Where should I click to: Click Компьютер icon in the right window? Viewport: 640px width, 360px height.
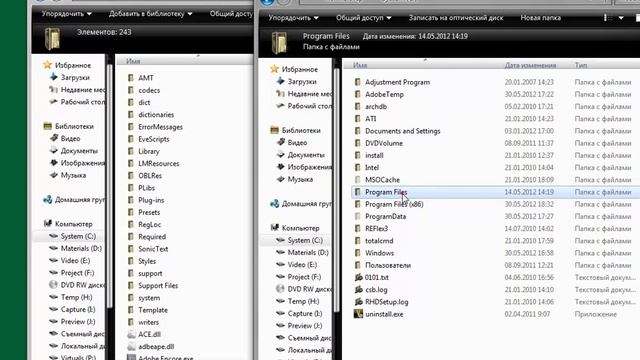click(274, 228)
